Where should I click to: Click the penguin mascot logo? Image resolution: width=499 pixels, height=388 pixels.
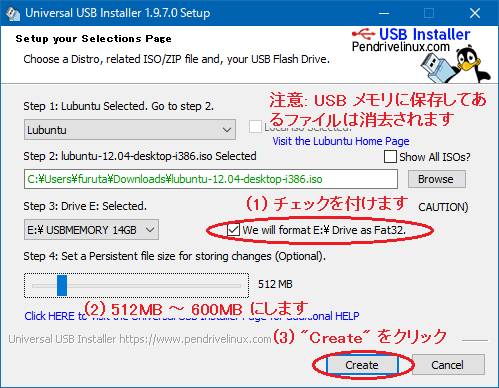click(473, 64)
